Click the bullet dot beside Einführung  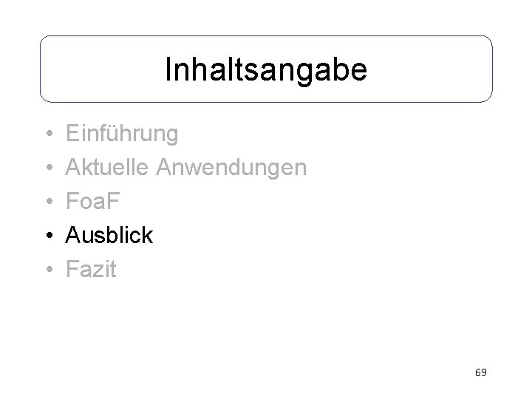point(50,133)
